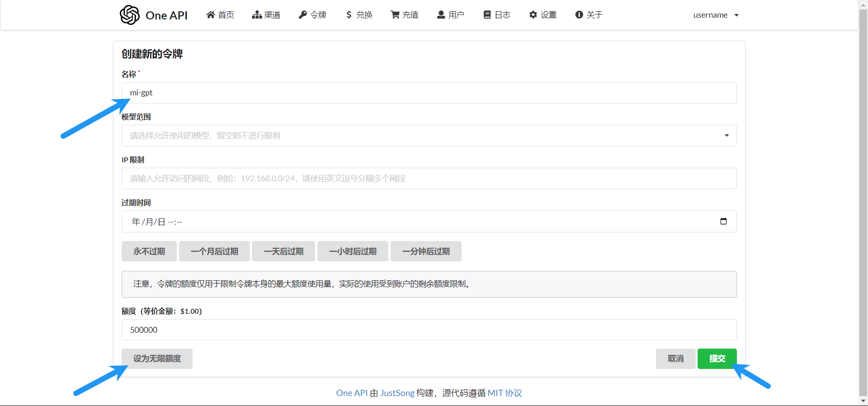
Task: Select 永不过期 never-expire option
Action: click(149, 251)
